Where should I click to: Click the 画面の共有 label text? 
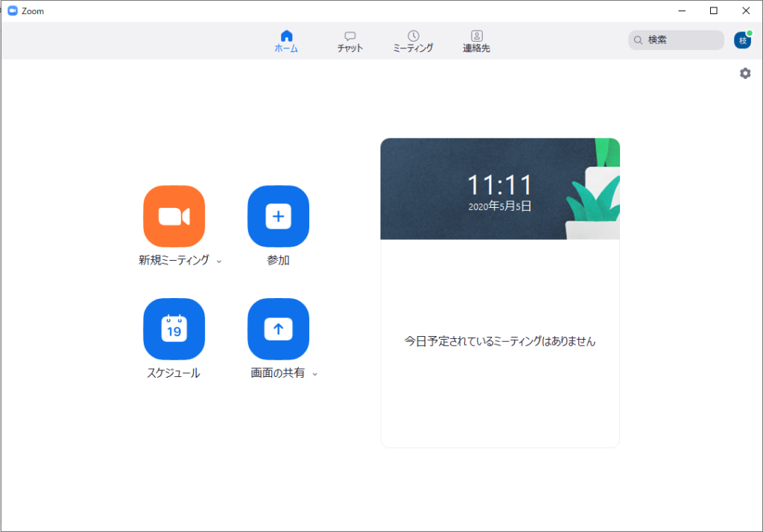click(x=277, y=373)
